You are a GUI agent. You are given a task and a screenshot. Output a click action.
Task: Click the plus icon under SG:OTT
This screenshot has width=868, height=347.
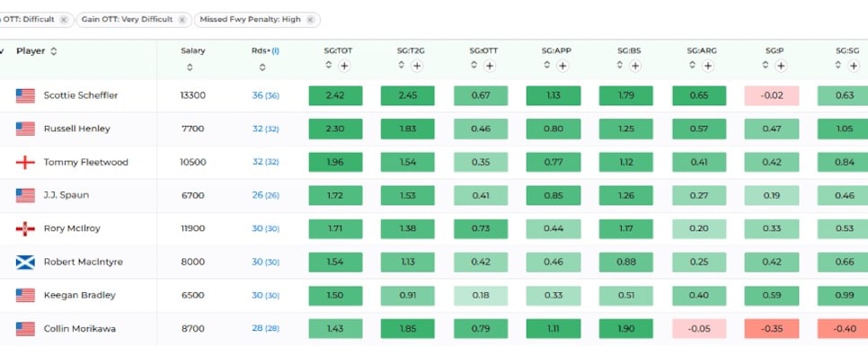pos(490,66)
